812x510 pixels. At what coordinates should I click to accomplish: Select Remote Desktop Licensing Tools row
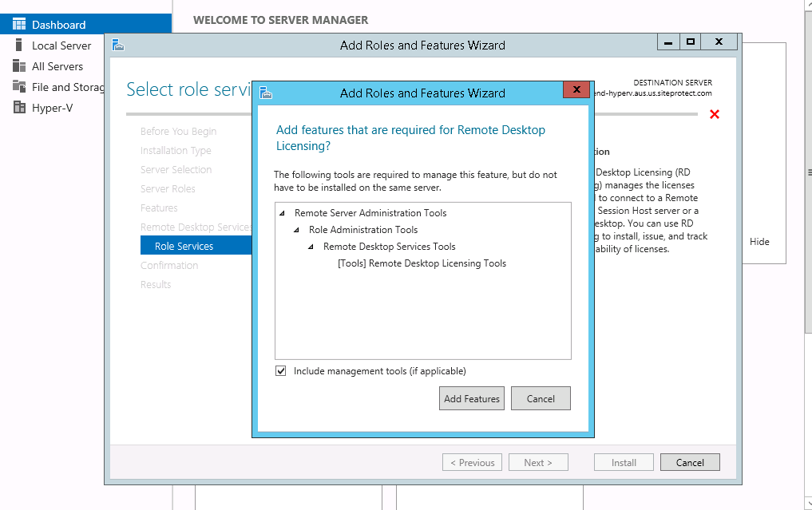tap(422, 263)
